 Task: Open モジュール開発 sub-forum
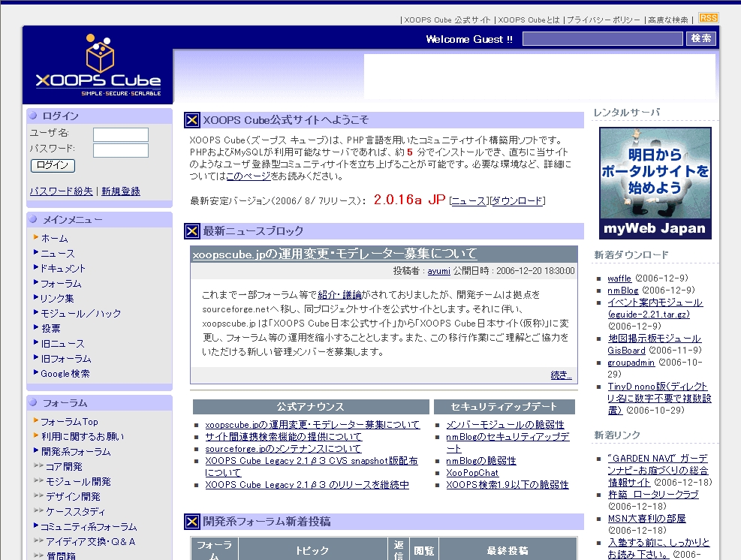(78, 481)
